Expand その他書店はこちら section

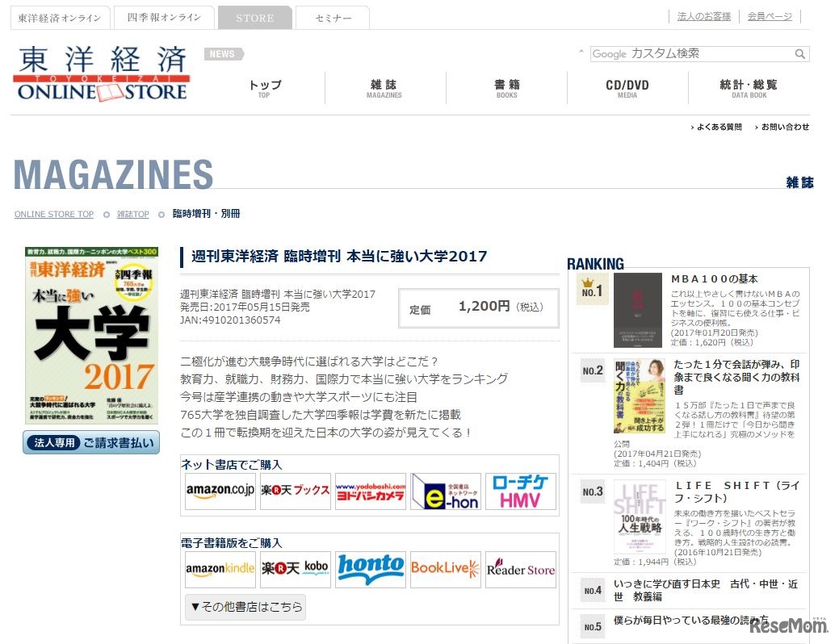pyautogui.click(x=244, y=607)
